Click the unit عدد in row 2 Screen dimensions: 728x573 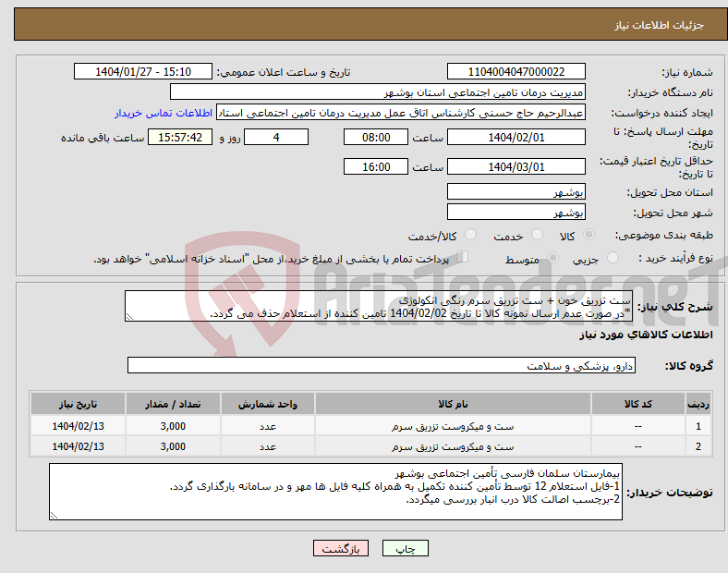268,446
